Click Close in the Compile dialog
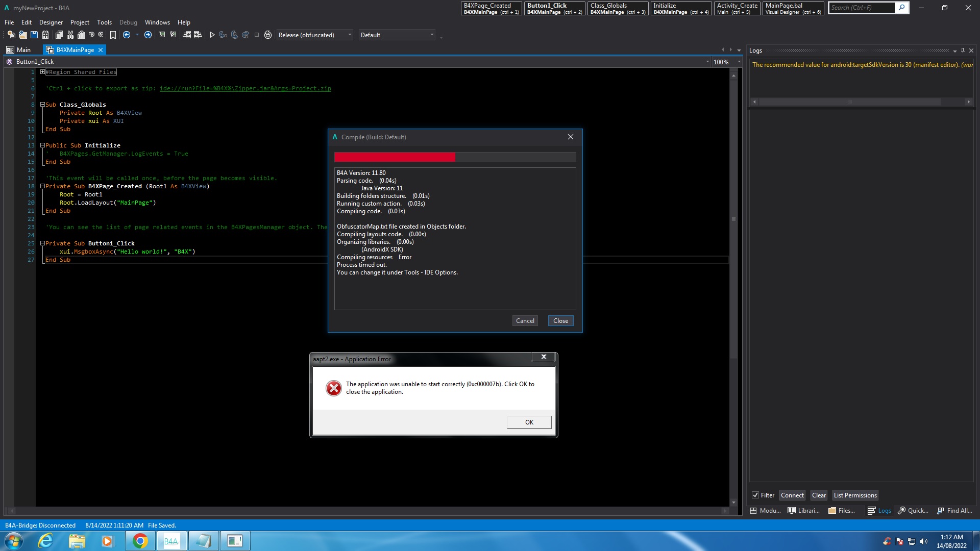Screen dimensions: 980x551 (x=560, y=320)
